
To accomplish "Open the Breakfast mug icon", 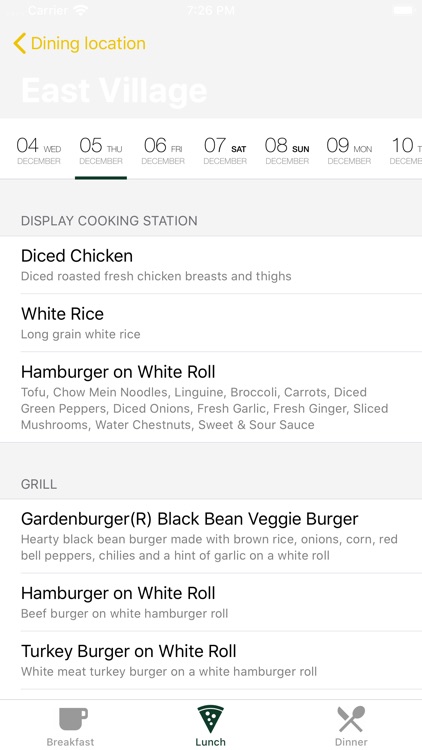I will (73, 719).
